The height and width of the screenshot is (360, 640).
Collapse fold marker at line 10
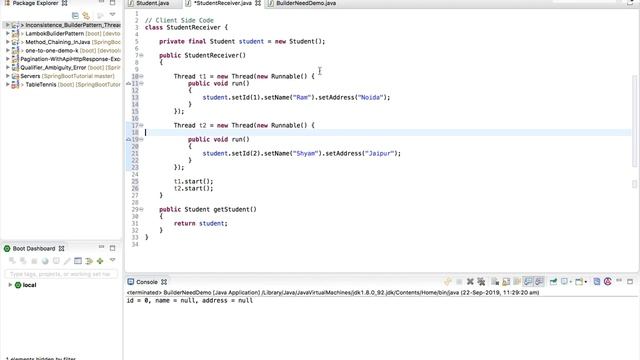[x=141, y=76]
